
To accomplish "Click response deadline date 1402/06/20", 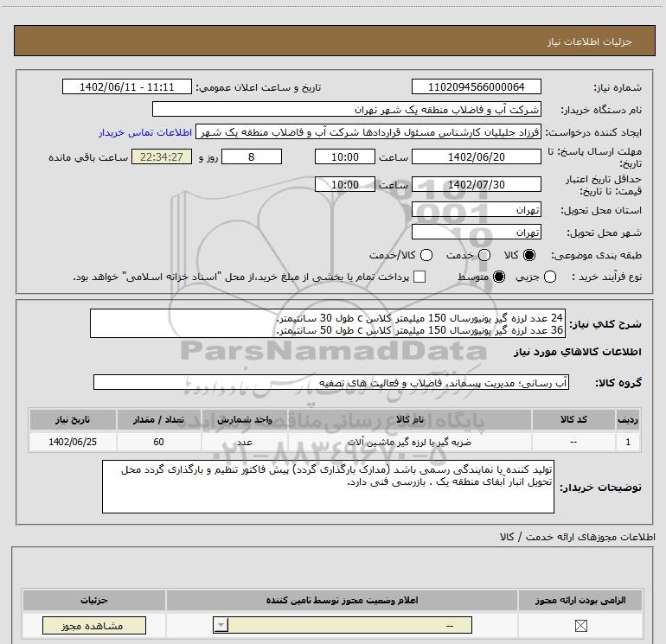I will pos(476,156).
